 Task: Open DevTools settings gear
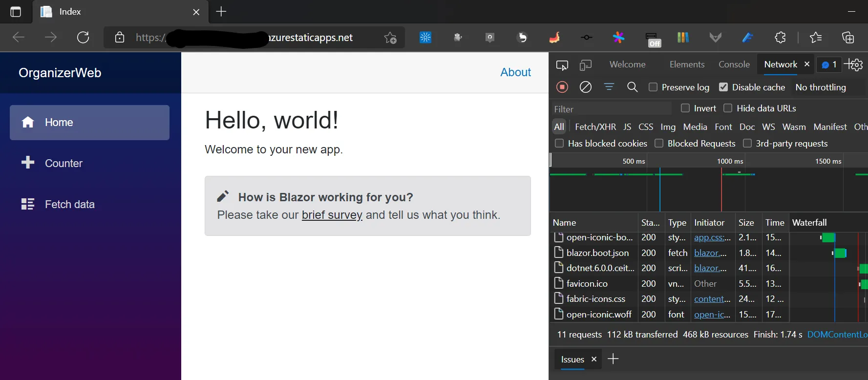(856, 64)
